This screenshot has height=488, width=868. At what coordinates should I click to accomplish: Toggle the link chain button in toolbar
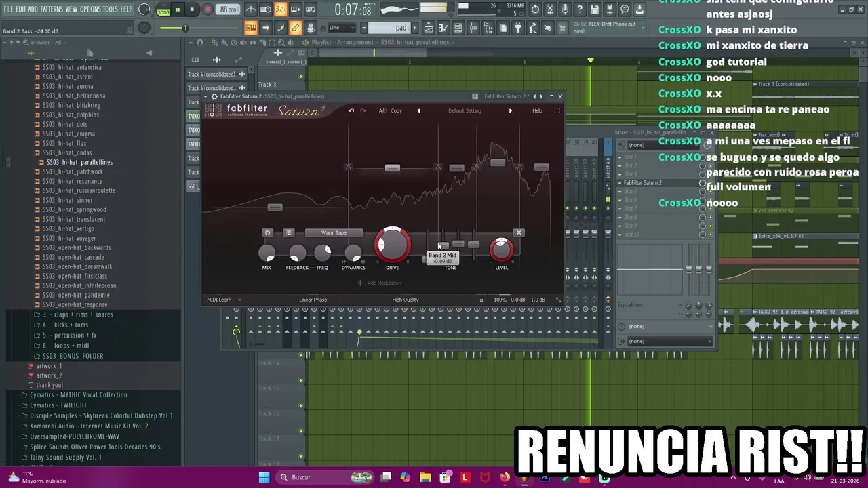296,28
